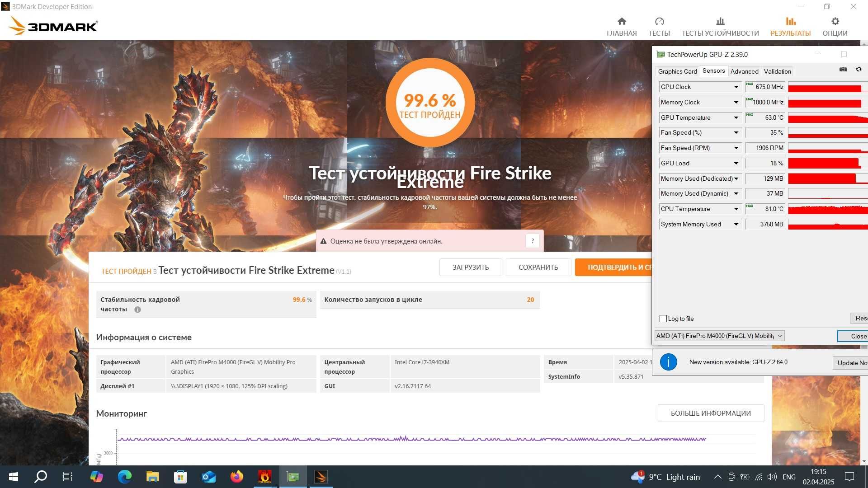
Task: Toggle Log to file checkbox
Action: point(663,319)
